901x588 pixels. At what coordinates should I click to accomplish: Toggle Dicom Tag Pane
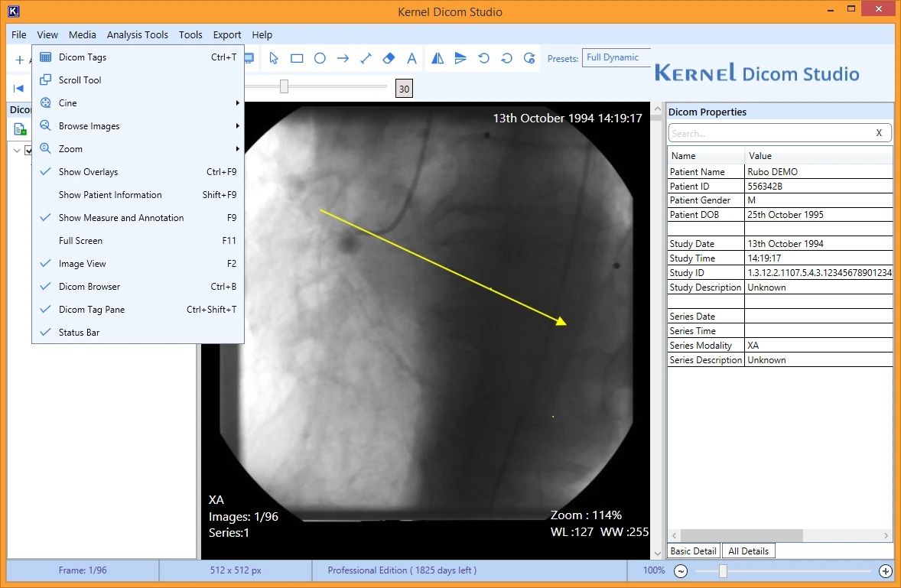(138, 310)
